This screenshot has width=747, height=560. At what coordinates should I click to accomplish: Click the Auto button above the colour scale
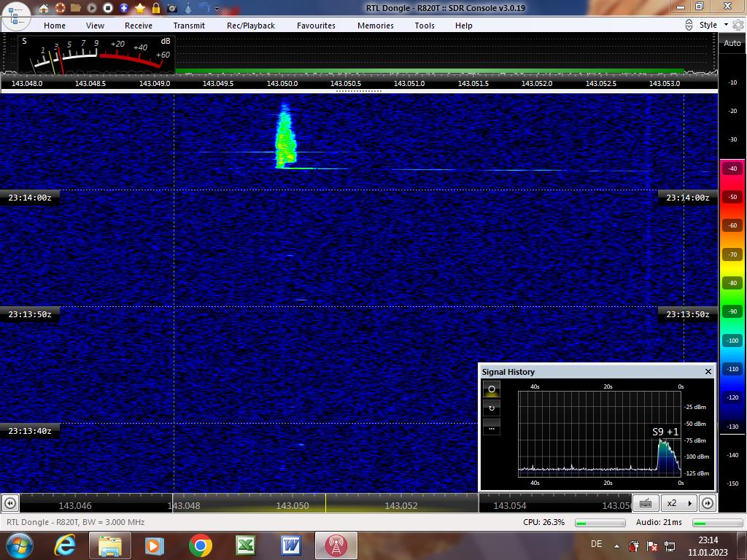pyautogui.click(x=732, y=43)
